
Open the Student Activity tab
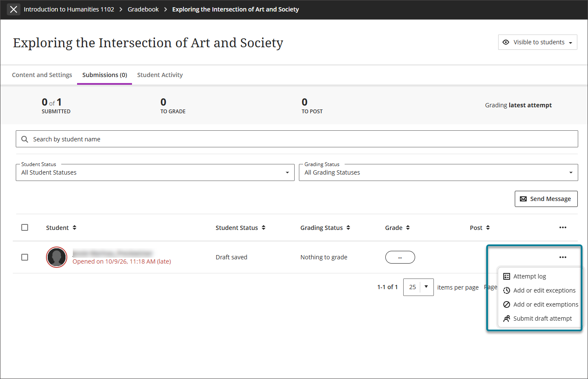coord(160,75)
